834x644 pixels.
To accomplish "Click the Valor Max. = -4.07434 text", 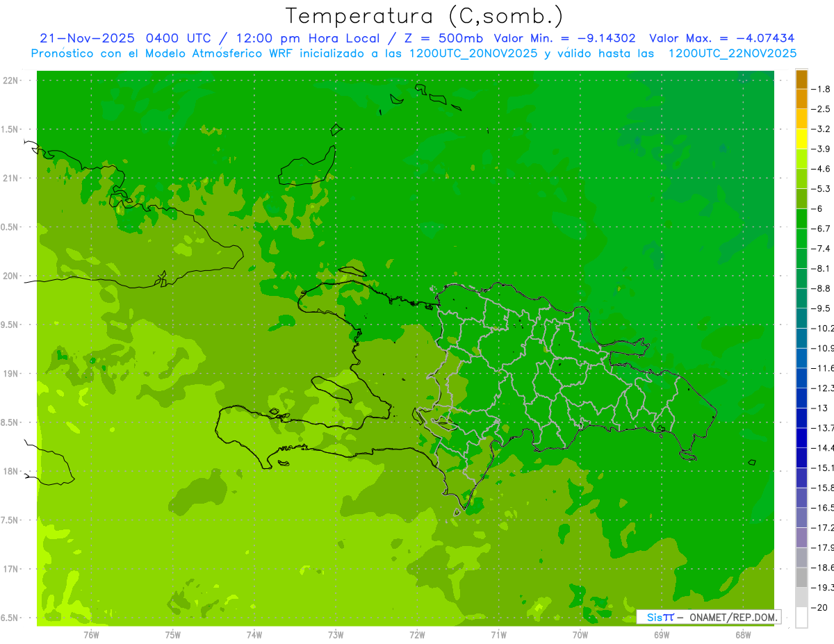I will (722, 39).
